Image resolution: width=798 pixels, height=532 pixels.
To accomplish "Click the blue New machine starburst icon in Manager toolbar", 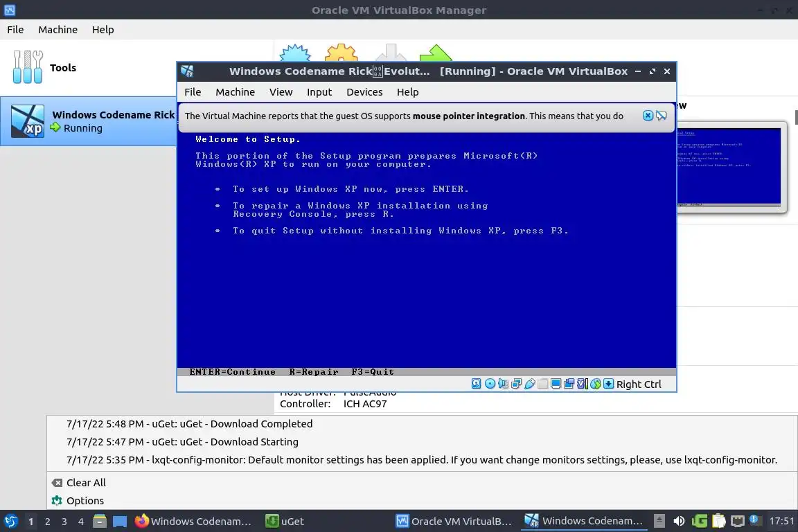I will (x=296, y=53).
